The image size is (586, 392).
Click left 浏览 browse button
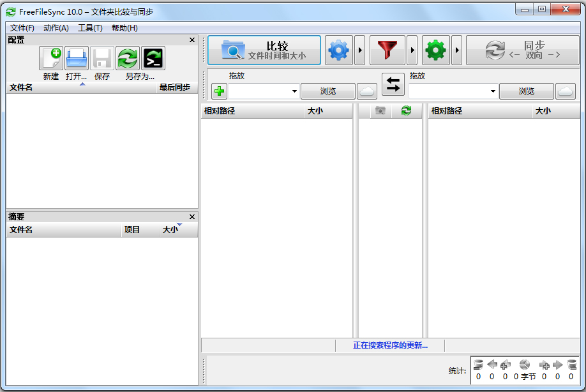click(327, 91)
